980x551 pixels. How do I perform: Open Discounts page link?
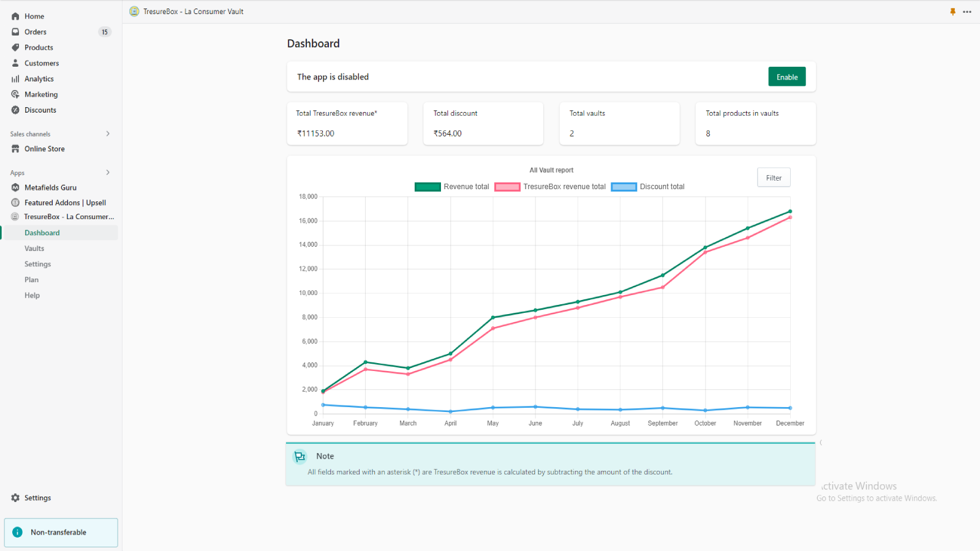coord(40,110)
